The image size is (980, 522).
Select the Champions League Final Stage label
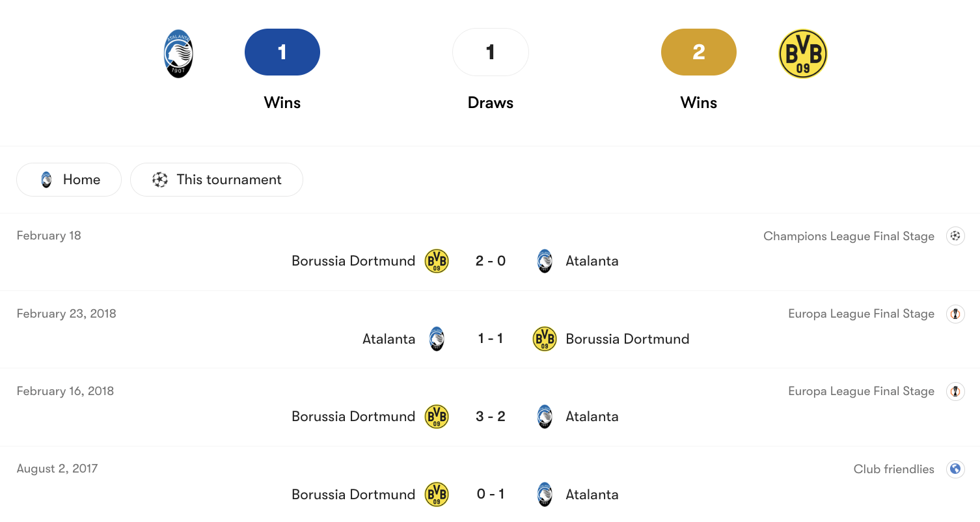click(x=849, y=236)
